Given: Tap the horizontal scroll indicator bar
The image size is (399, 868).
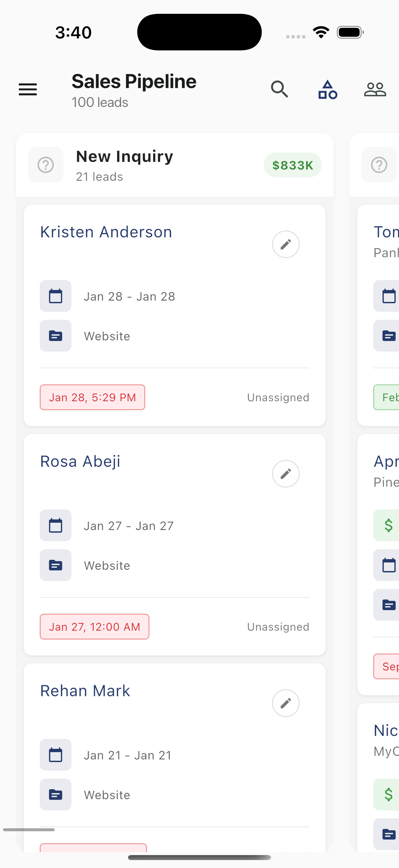Looking at the screenshot, I should pyautogui.click(x=29, y=830).
